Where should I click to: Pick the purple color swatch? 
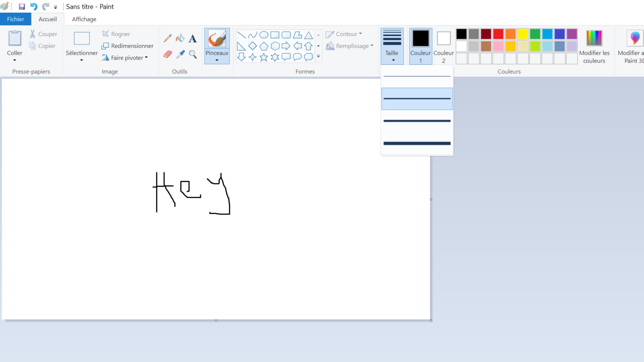572,34
